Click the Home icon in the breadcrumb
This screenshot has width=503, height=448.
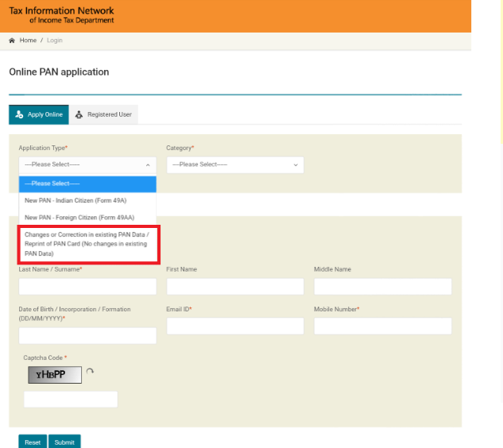pyautogui.click(x=12, y=41)
